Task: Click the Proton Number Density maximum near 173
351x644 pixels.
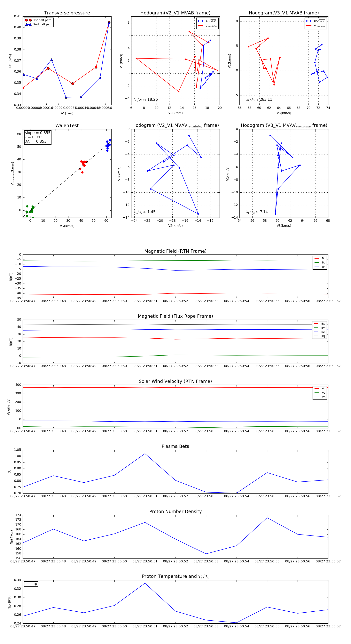Action: coord(267,518)
